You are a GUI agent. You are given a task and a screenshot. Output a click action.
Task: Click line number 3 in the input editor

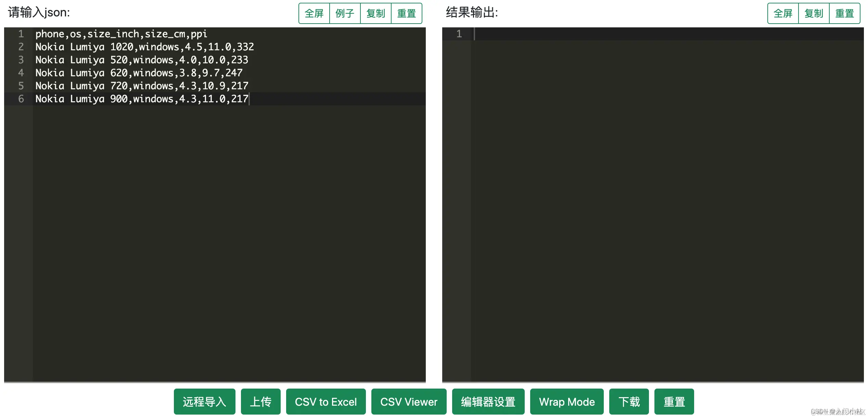pyautogui.click(x=21, y=60)
